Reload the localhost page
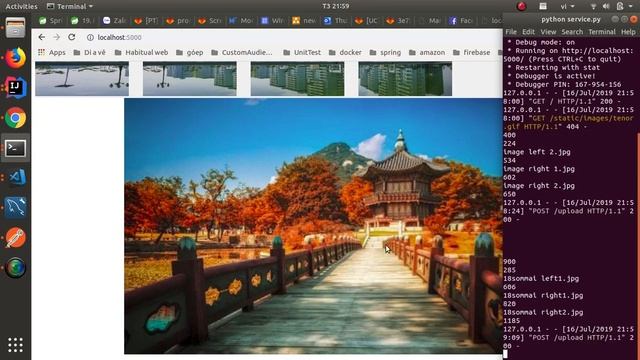640x360 pixels. tap(71, 37)
